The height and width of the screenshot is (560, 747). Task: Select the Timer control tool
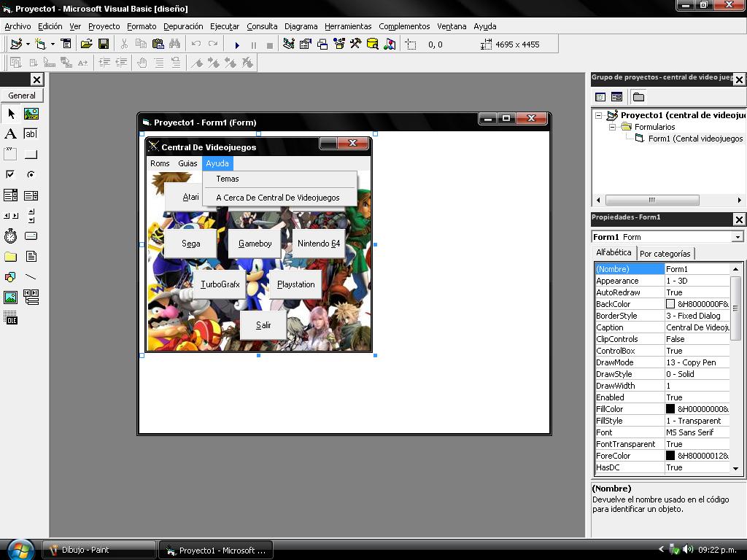pyautogui.click(x=10, y=236)
